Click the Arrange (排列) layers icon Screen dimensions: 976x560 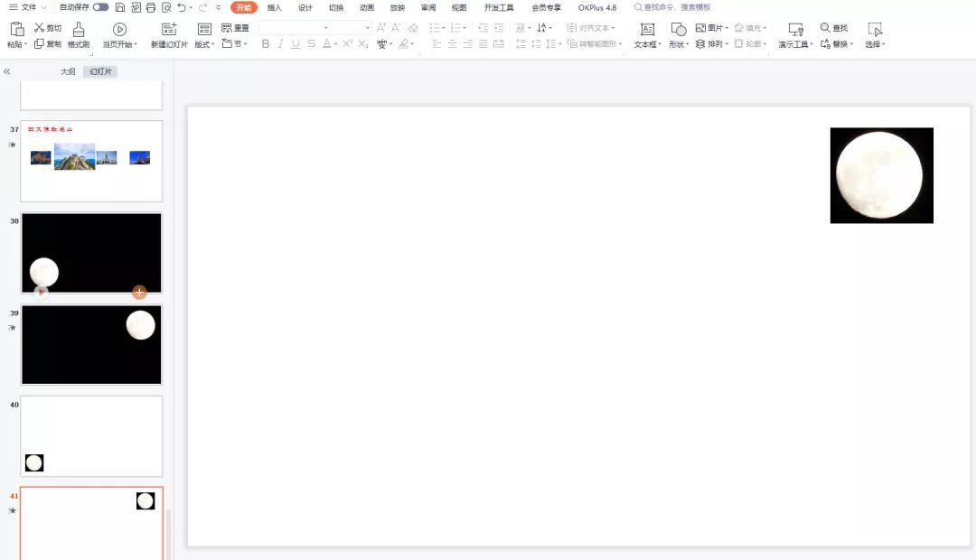700,43
